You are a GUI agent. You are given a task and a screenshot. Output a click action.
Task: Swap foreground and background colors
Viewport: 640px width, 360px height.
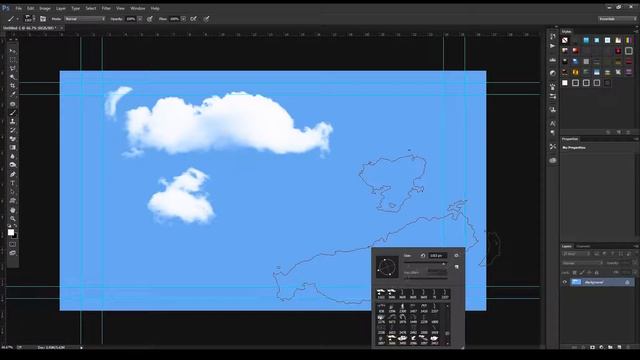tap(16, 226)
